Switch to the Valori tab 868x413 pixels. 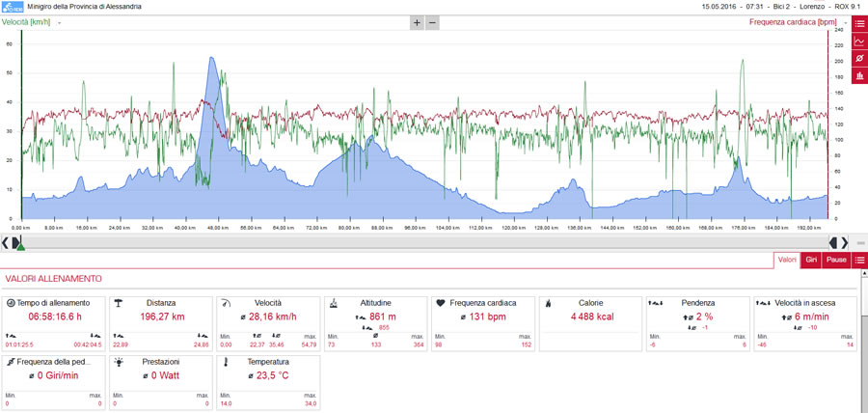tap(787, 261)
